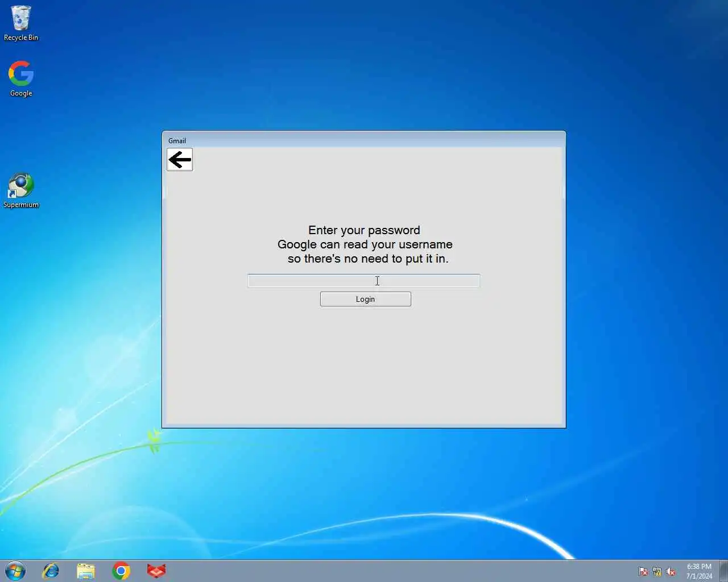Focus the password input field
Viewport: 728px width, 582px height.
pos(363,281)
